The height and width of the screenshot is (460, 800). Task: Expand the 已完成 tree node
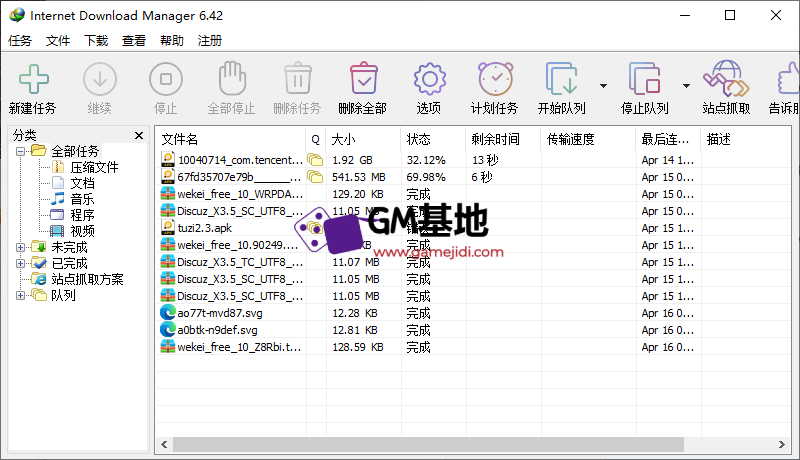click(x=20, y=263)
